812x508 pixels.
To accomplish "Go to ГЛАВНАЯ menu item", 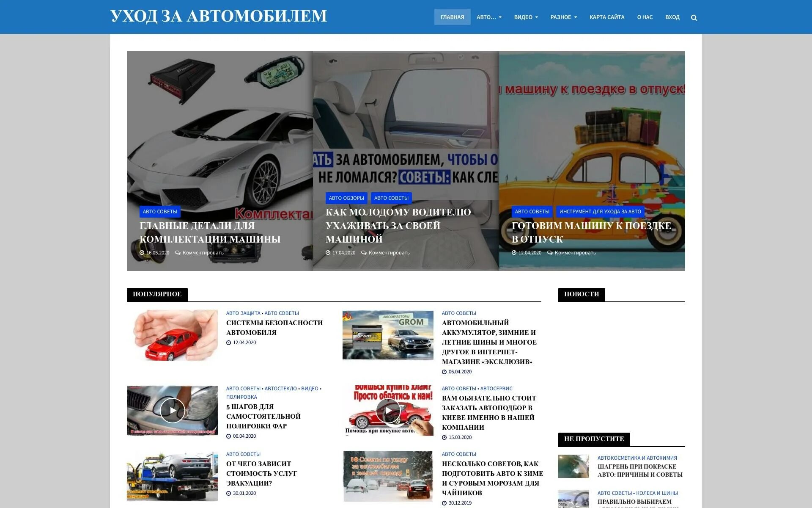I will (x=452, y=17).
